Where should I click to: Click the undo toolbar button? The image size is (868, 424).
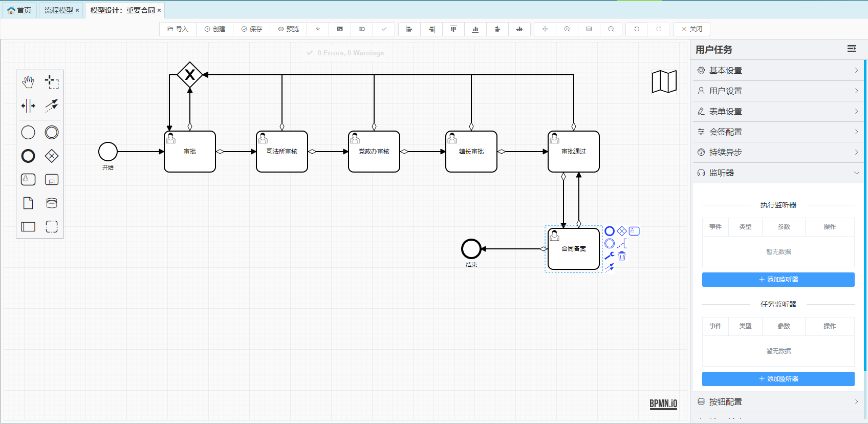637,29
